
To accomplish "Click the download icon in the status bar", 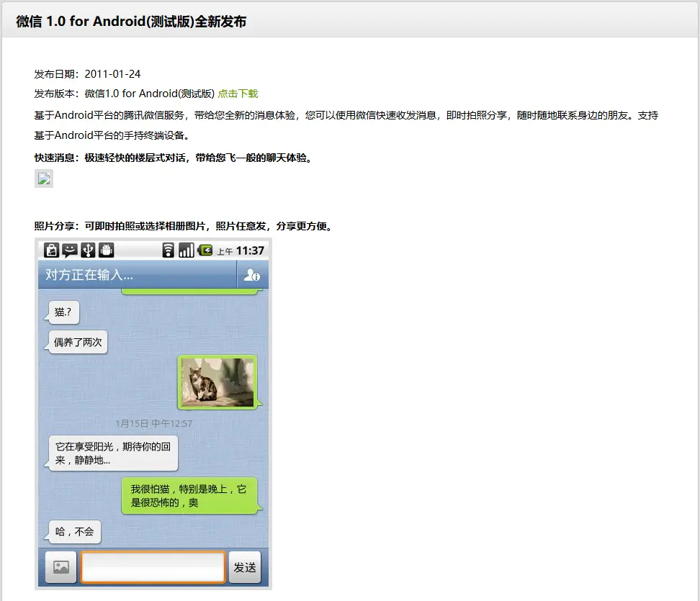I will point(51,250).
